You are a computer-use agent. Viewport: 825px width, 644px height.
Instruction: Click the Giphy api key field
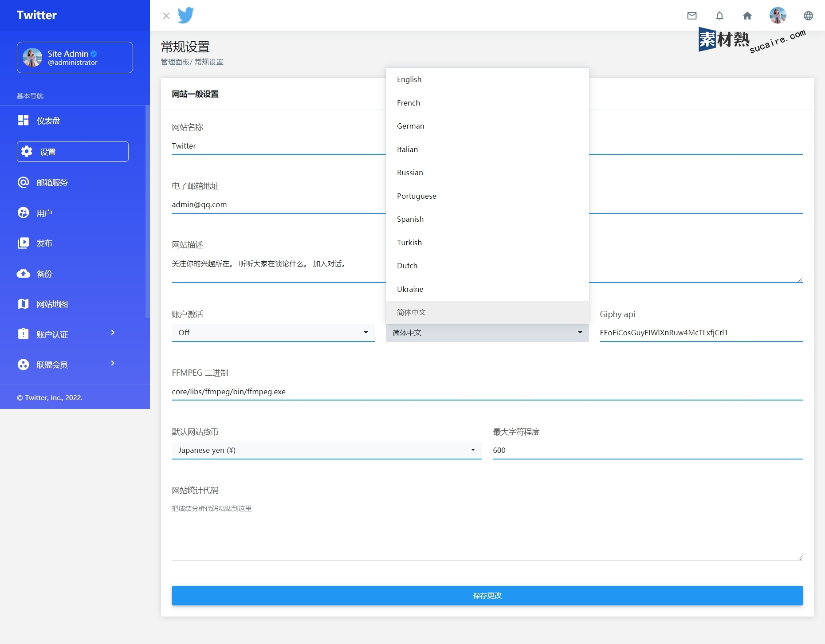(x=701, y=333)
